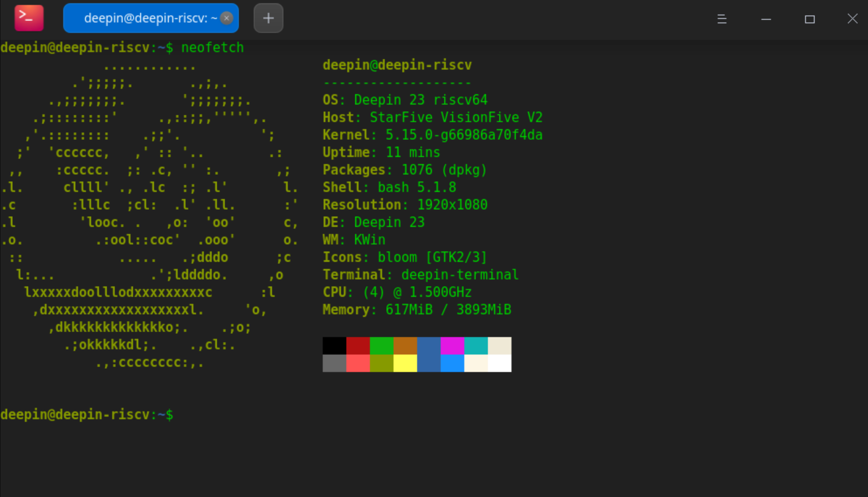Viewport: 868px width, 497px height.
Task: Click the neofetch command text
Action: click(x=213, y=48)
